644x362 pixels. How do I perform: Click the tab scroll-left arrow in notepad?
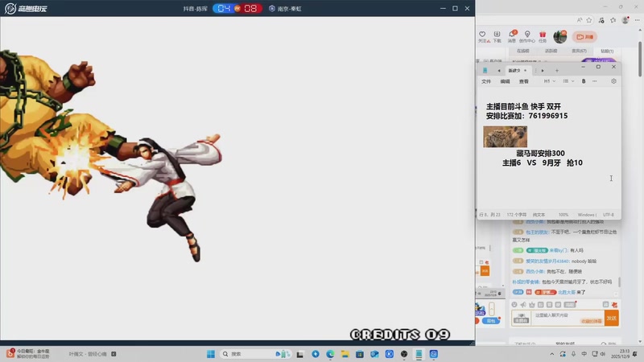[499, 71]
